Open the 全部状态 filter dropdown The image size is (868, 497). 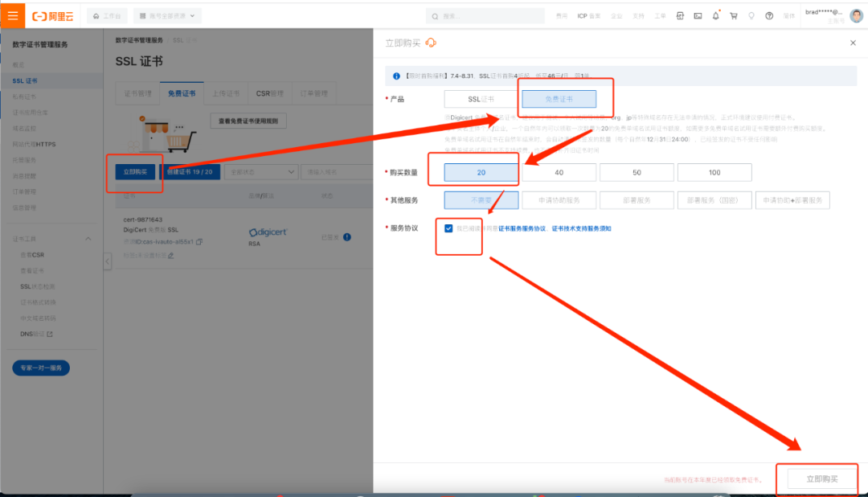[x=260, y=172]
